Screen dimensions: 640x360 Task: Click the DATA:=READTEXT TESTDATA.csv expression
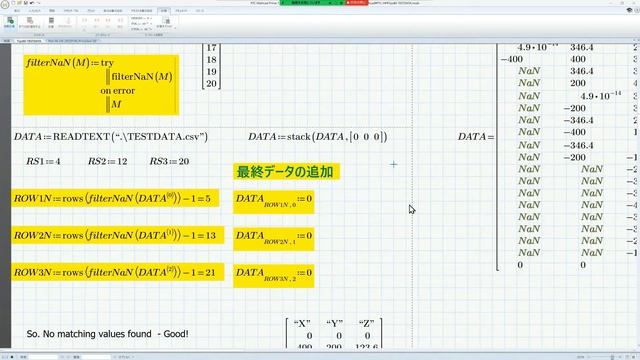pos(111,136)
